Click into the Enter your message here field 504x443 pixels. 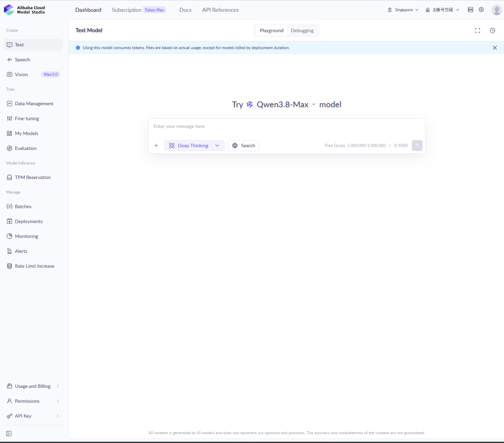click(287, 126)
